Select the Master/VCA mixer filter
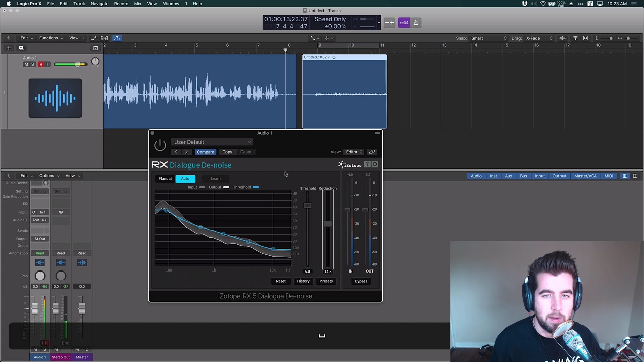The width and height of the screenshot is (644, 362). click(585, 176)
